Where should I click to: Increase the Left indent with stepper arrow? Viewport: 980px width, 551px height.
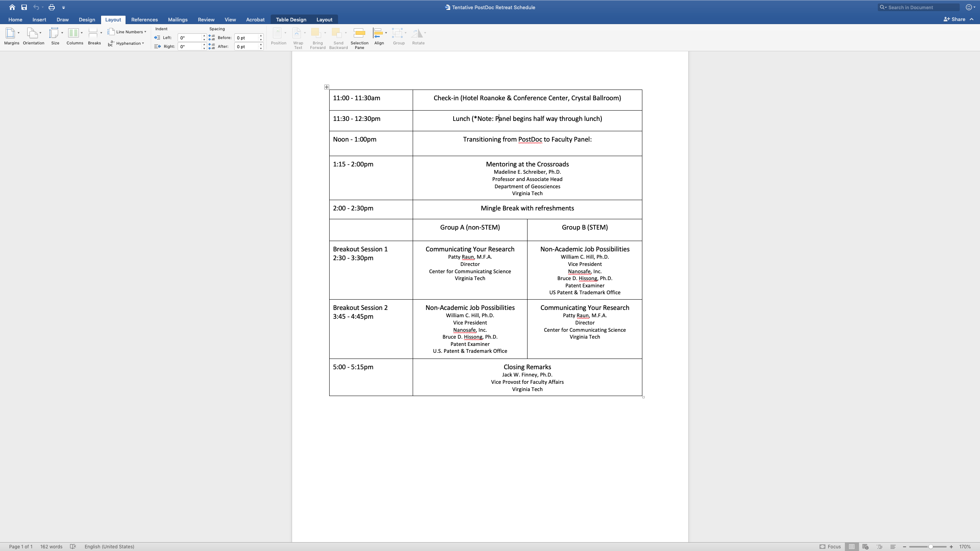204,36
